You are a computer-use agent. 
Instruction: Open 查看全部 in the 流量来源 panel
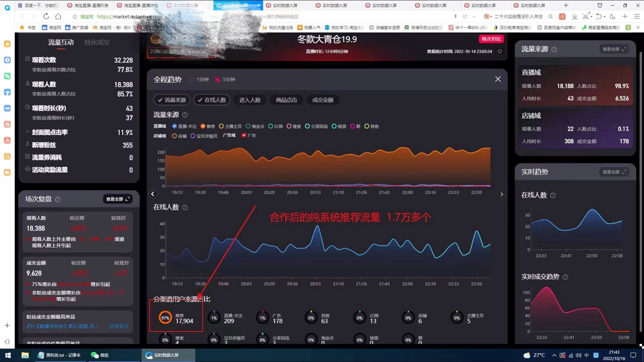click(614, 49)
